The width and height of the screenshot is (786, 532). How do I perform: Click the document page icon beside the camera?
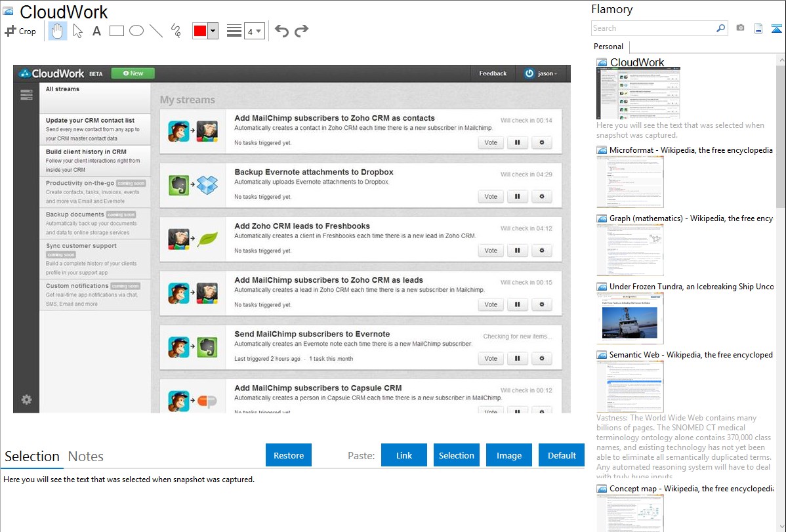pyautogui.click(x=758, y=28)
